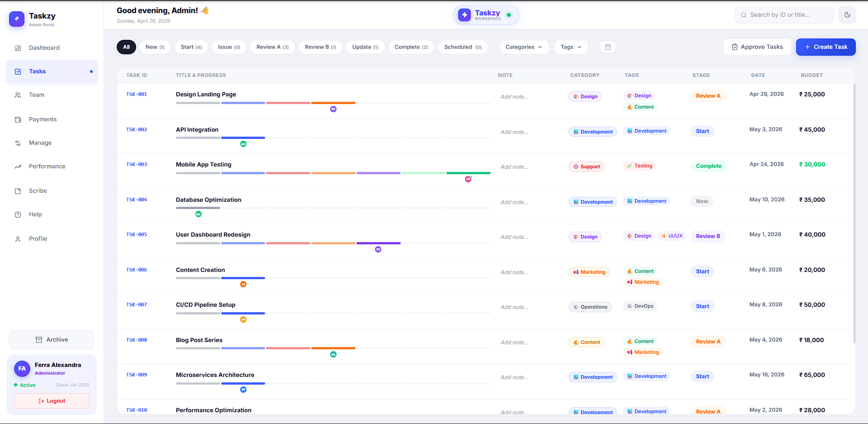Open the TSK-003 task link
The height and width of the screenshot is (424, 868).
tap(137, 164)
